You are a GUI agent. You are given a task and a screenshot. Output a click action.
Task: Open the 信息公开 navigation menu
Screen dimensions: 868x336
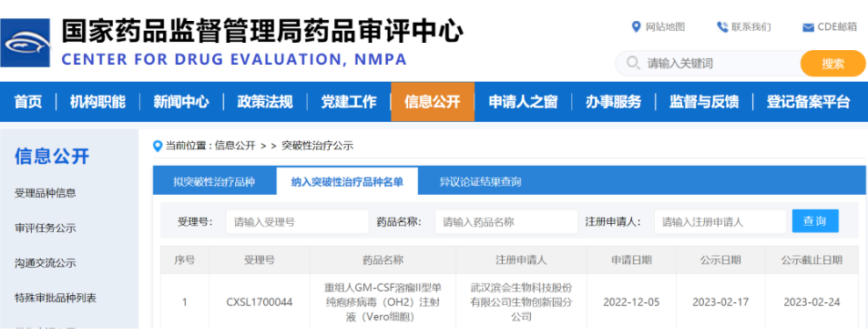[x=433, y=102]
